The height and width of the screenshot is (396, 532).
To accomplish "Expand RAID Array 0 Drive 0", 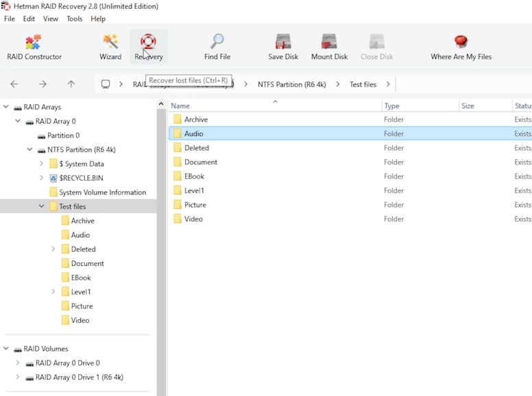I will 18,363.
